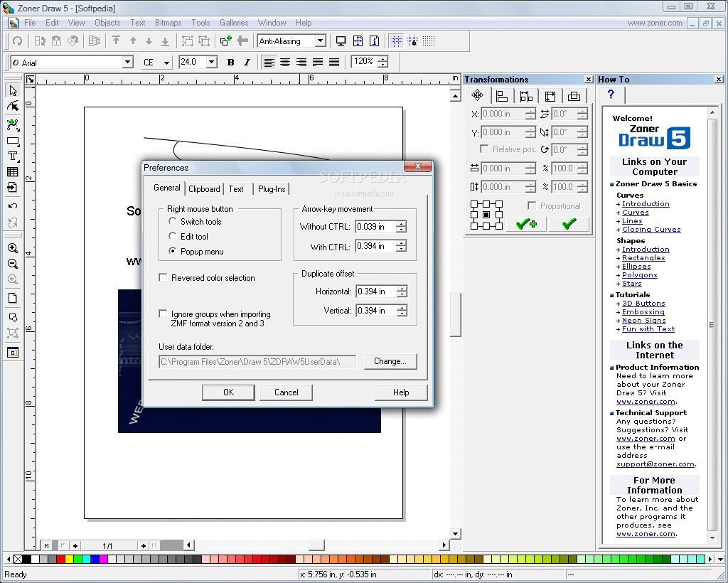This screenshot has height=583, width=728.
Task: Switch to the Clipboard tab in Preferences
Action: pyautogui.click(x=204, y=189)
